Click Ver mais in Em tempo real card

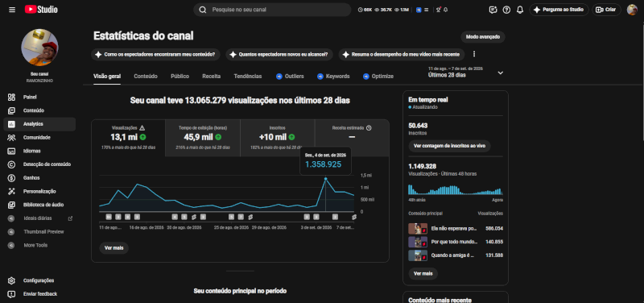(423, 273)
